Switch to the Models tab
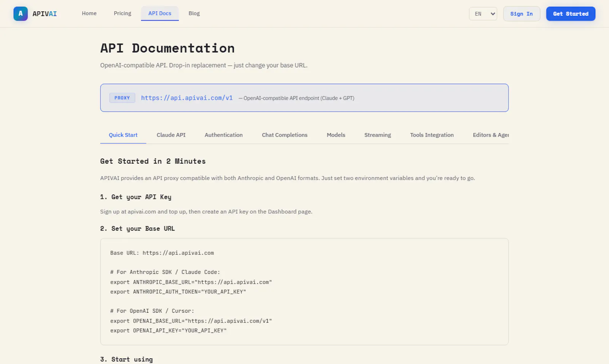The width and height of the screenshot is (609, 364). click(x=336, y=135)
